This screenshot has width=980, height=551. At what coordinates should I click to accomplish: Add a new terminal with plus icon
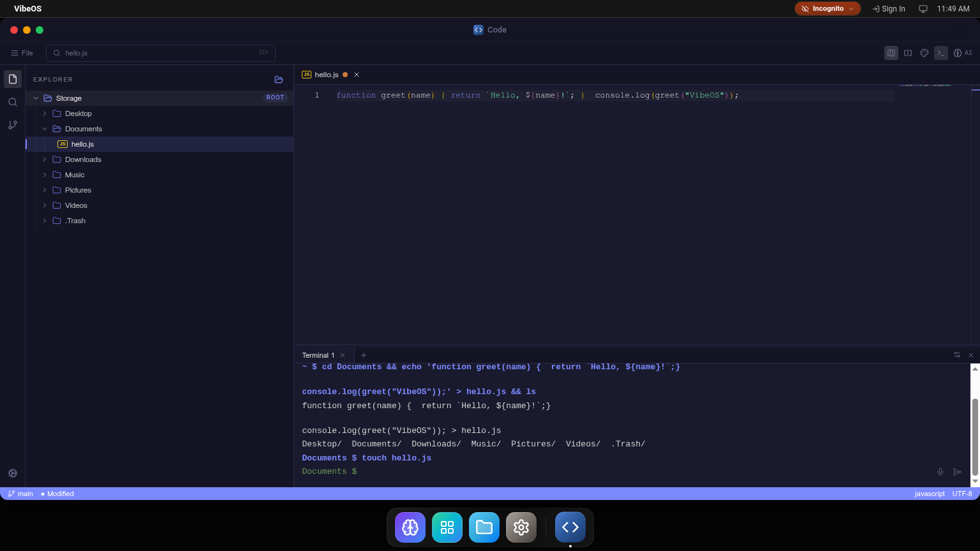[364, 355]
